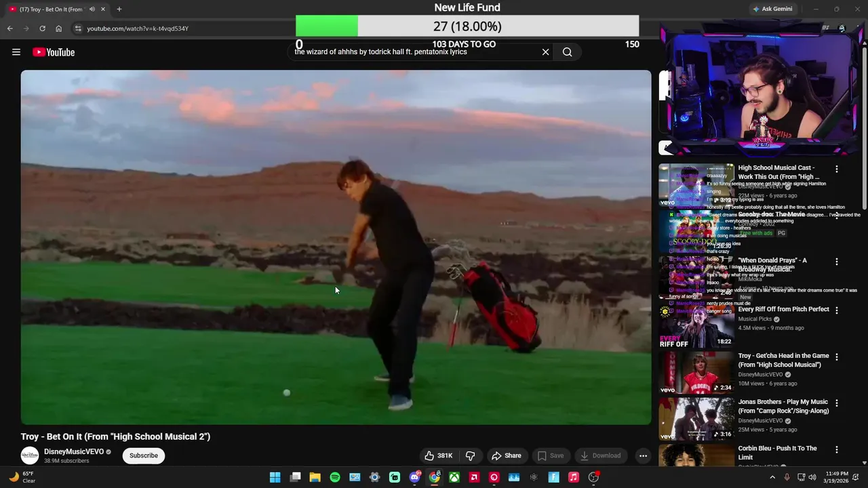Play Get'cha Head in the Game thumbnail

(696, 372)
